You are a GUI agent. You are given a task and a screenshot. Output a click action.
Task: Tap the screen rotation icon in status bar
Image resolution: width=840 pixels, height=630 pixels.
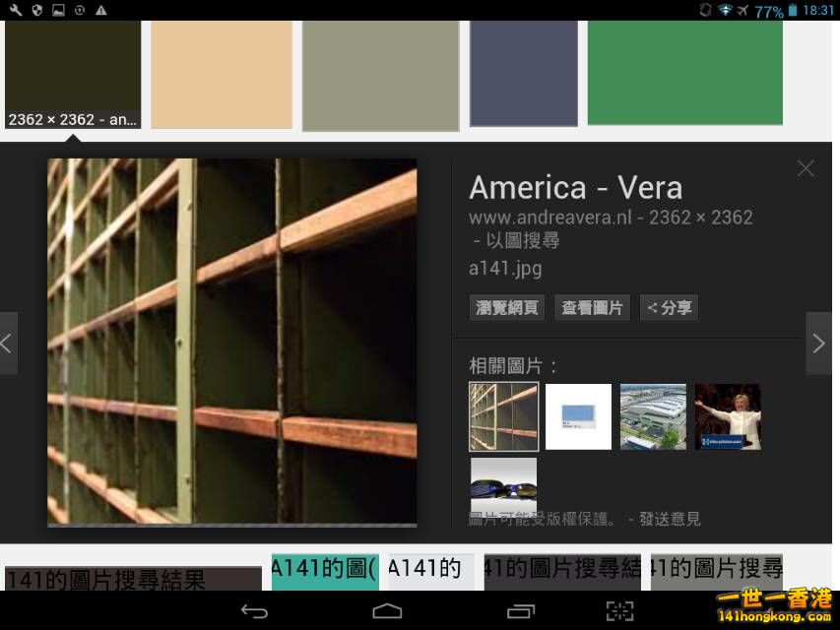(x=706, y=10)
